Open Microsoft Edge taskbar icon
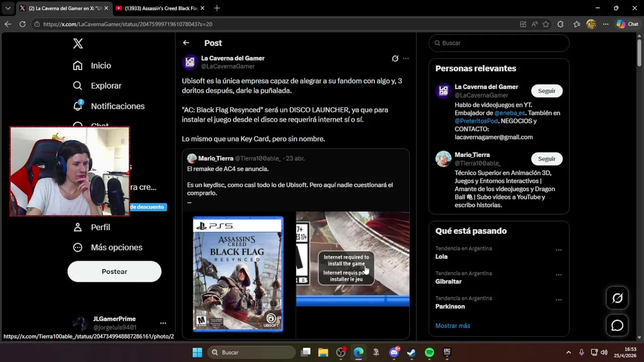 (x=358, y=352)
